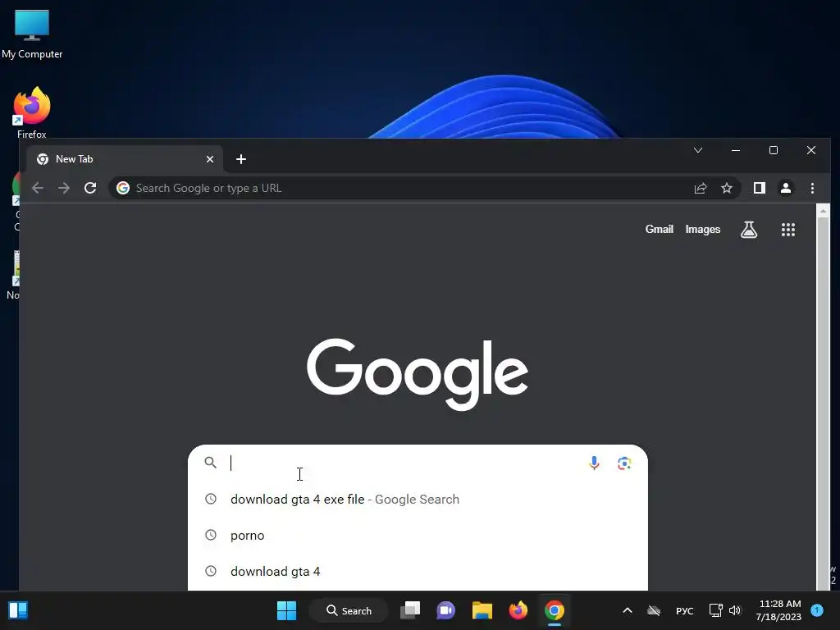Open Chrome's three-dot menu

coord(812,188)
